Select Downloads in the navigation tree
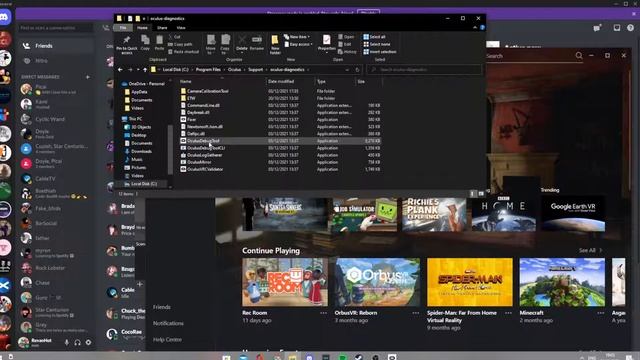Image resolution: width=640 pixels, height=360 pixels. pos(141,151)
